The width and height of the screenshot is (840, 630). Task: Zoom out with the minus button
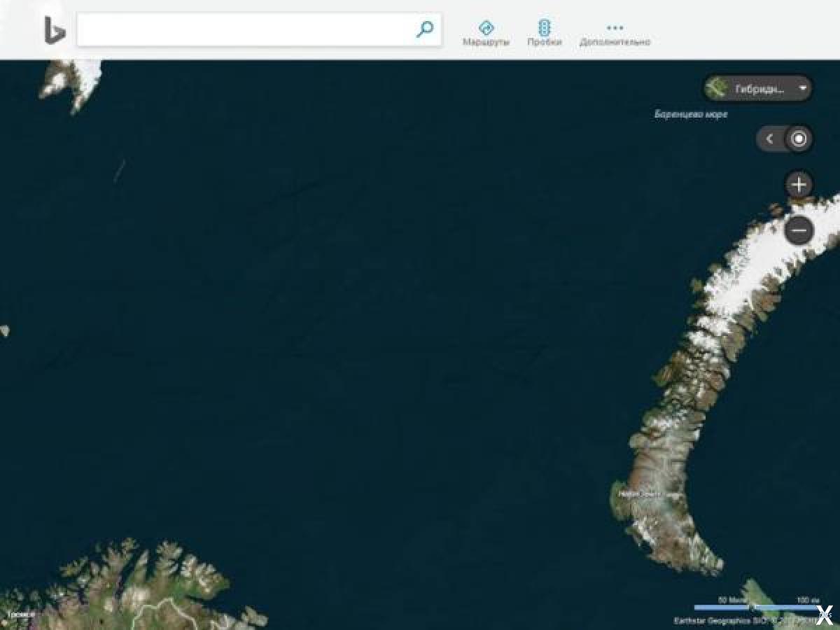coord(799,230)
